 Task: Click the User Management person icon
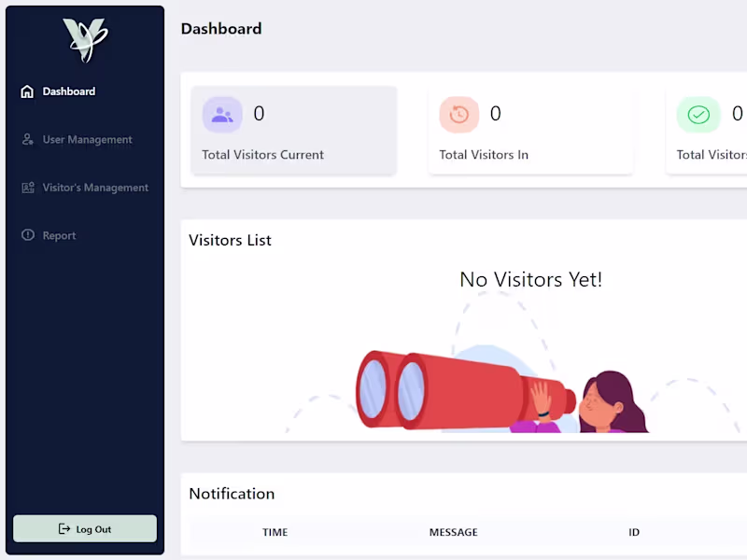28,139
